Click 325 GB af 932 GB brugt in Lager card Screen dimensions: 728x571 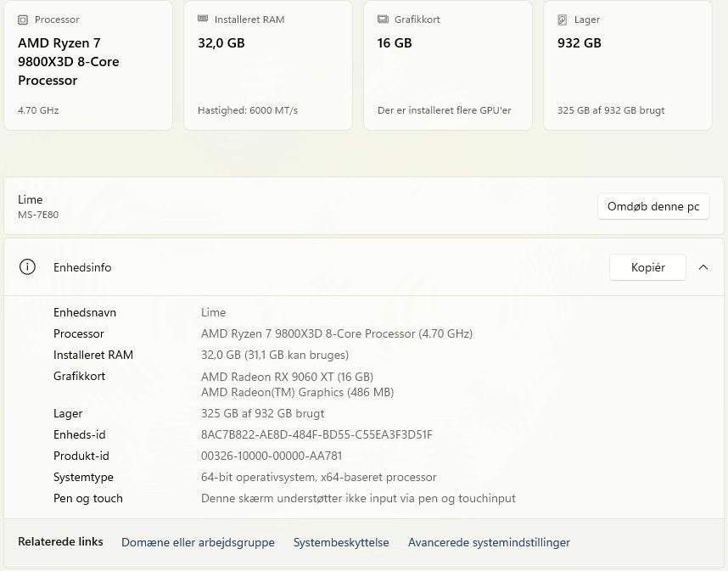611,110
